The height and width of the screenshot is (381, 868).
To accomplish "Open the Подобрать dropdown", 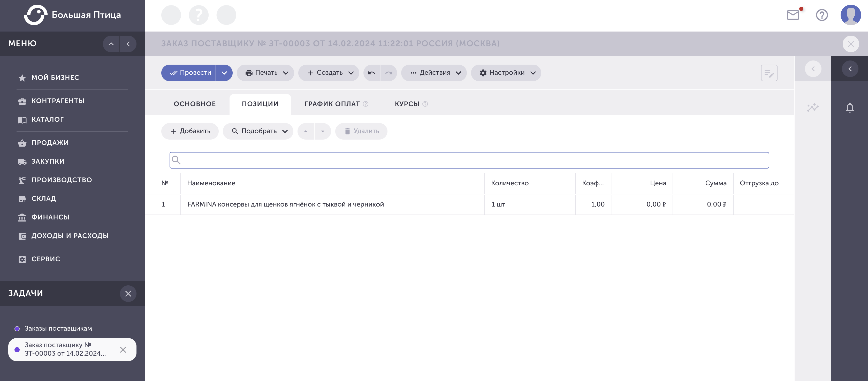I will [258, 131].
